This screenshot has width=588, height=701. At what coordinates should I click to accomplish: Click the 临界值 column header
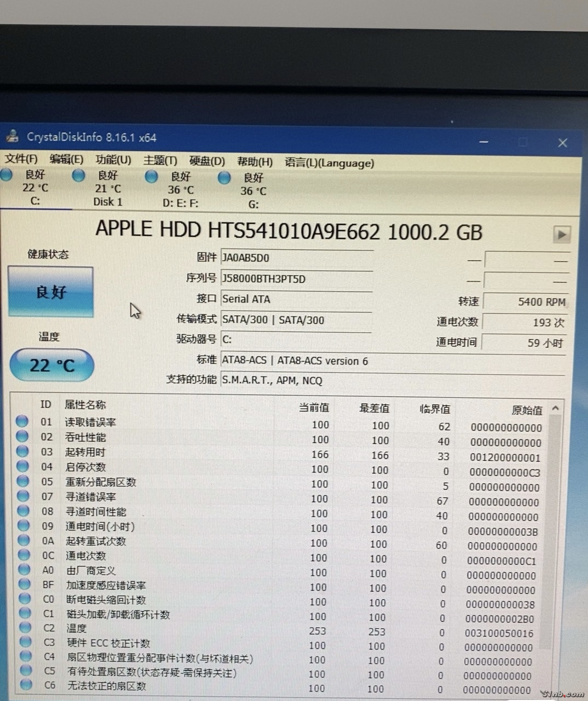point(435,409)
